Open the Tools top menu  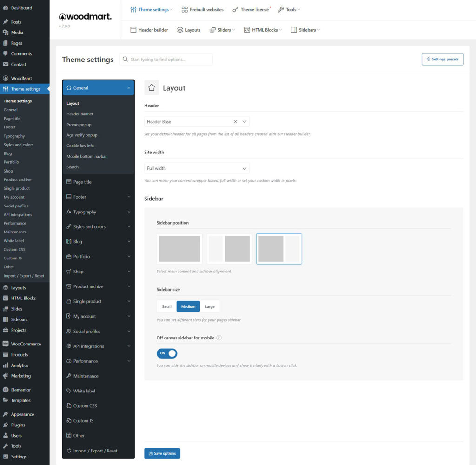(289, 10)
